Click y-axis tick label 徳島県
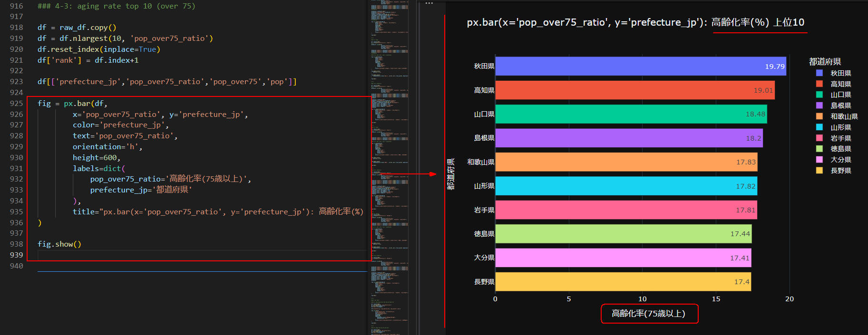 [484, 234]
